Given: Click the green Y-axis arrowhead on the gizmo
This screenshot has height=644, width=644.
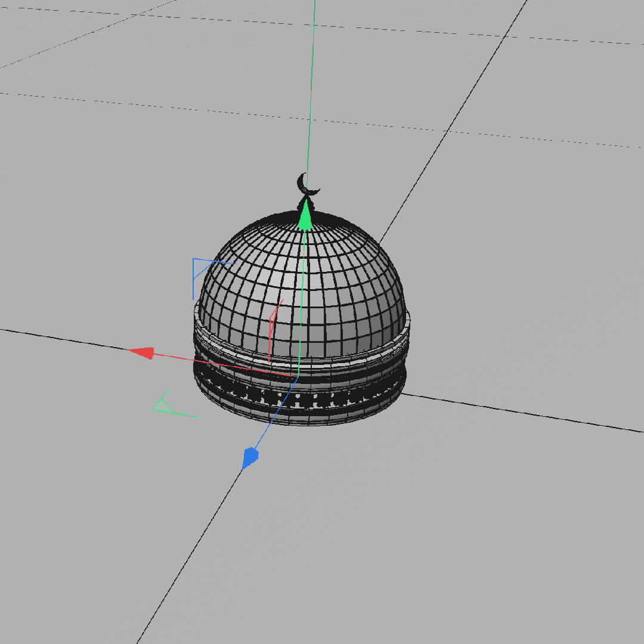Looking at the screenshot, I should (x=305, y=217).
